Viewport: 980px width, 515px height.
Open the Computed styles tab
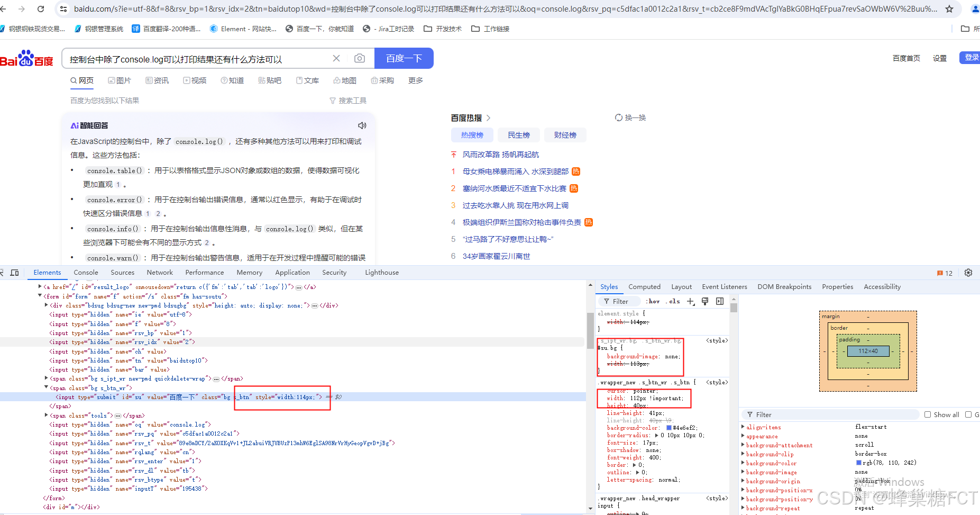click(x=644, y=287)
